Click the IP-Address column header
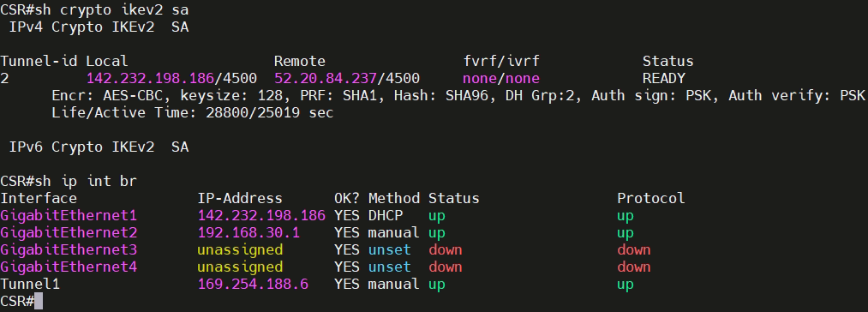Image resolution: width=868 pixels, height=312 pixels. pyautogui.click(x=240, y=198)
